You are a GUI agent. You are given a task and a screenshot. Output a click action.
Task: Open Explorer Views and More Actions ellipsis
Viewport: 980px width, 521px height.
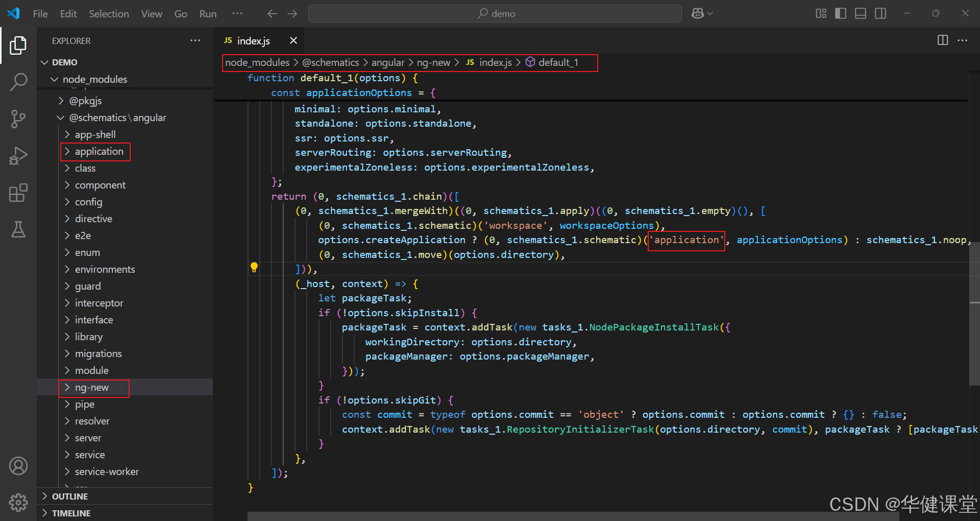coord(195,40)
